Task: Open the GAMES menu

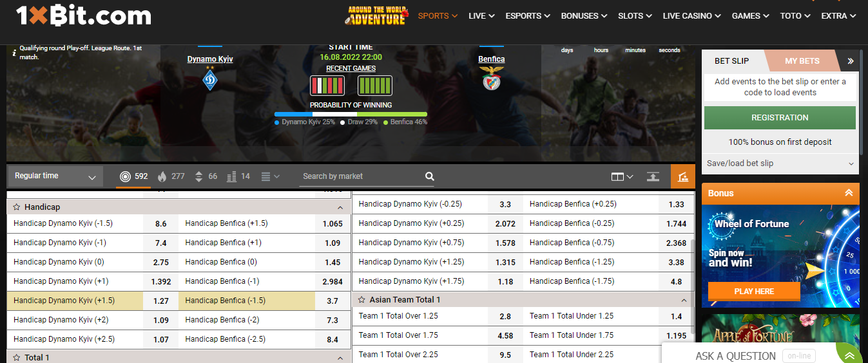Action: point(750,16)
